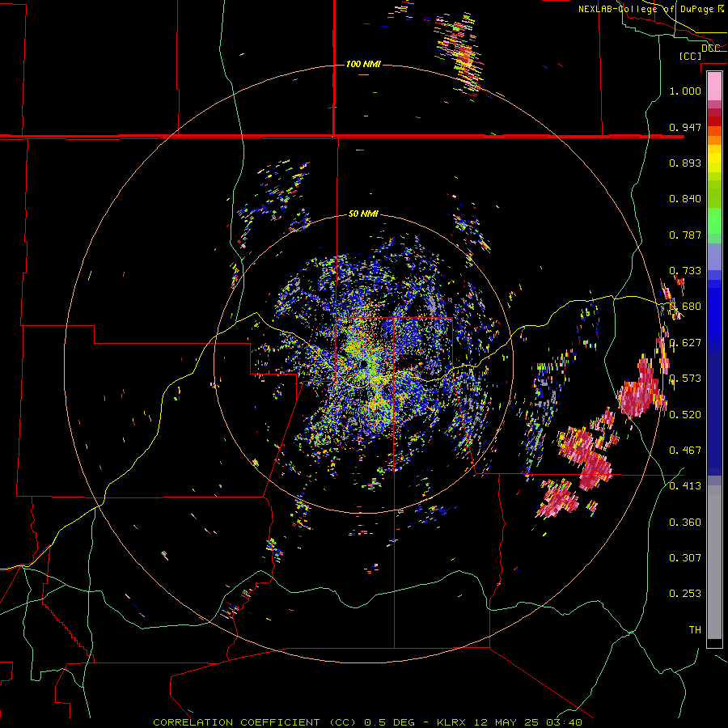This screenshot has width=728, height=728.
Task: Click the 1.000 value on the color scale
Action: (x=685, y=91)
